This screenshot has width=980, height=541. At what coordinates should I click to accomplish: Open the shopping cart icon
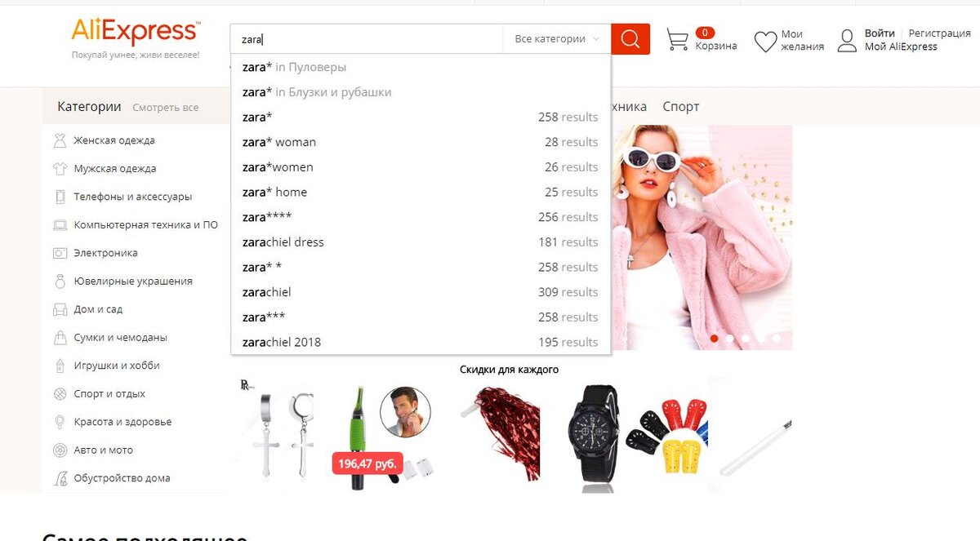pos(677,40)
